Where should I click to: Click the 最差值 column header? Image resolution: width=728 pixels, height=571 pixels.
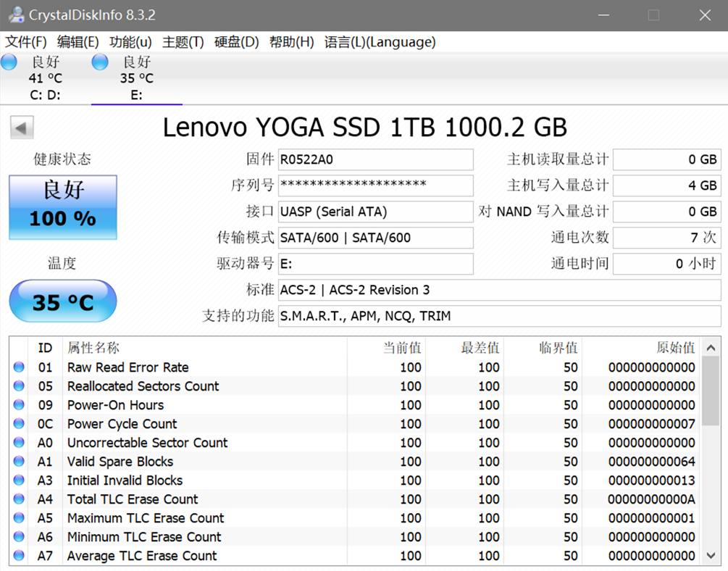pyautogui.click(x=464, y=348)
